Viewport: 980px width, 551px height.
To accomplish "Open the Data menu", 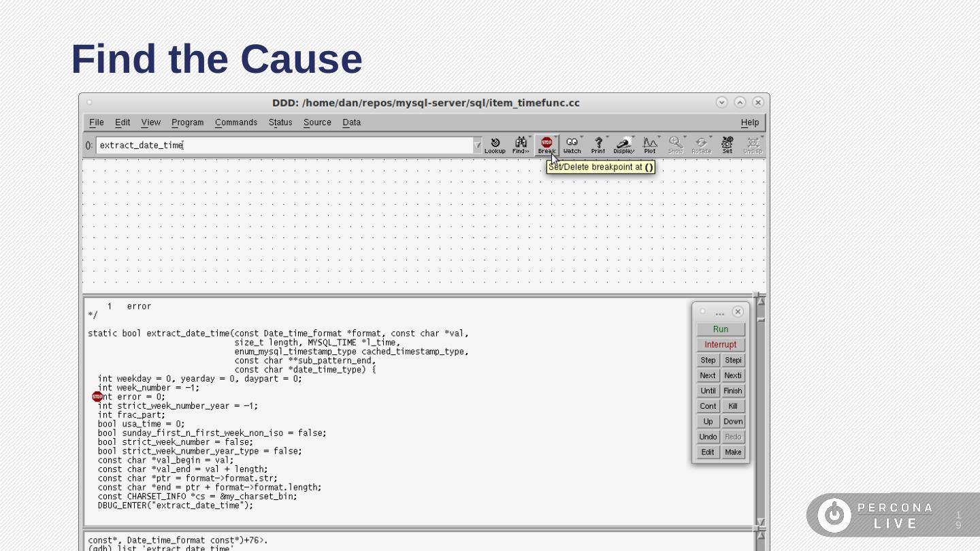I will click(352, 122).
